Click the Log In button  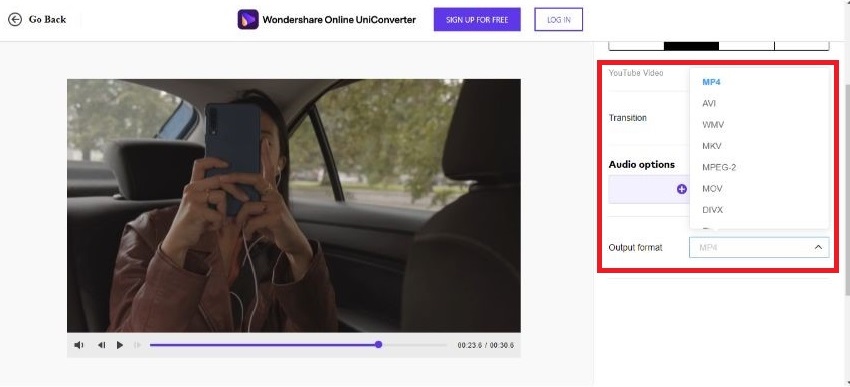click(x=558, y=20)
